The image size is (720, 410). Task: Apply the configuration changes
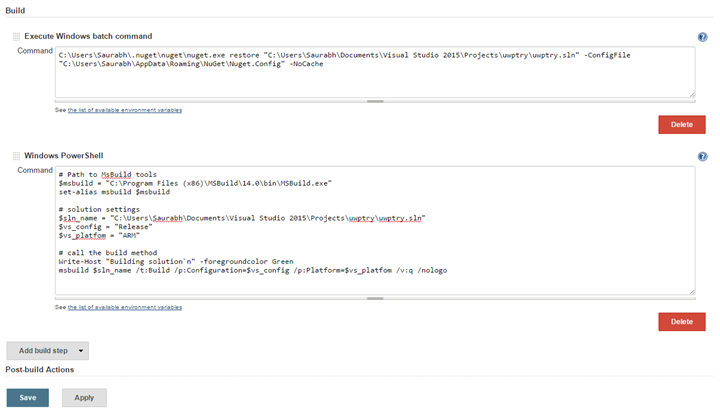[84, 397]
